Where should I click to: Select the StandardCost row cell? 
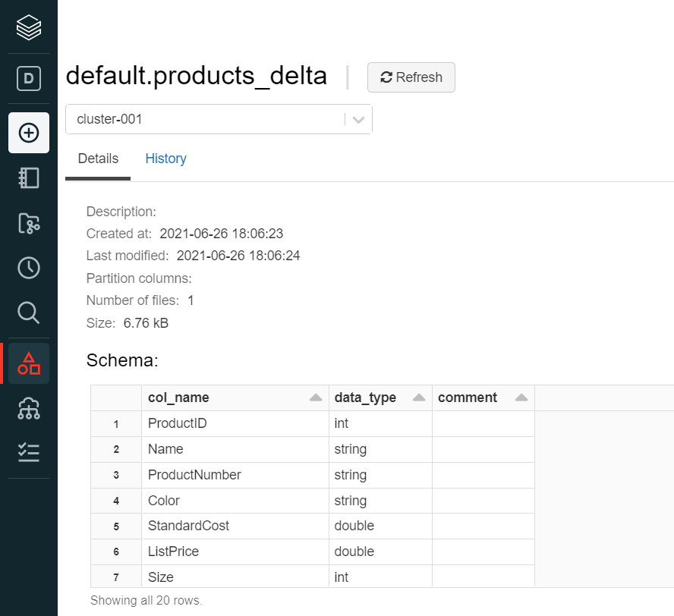tap(188, 526)
